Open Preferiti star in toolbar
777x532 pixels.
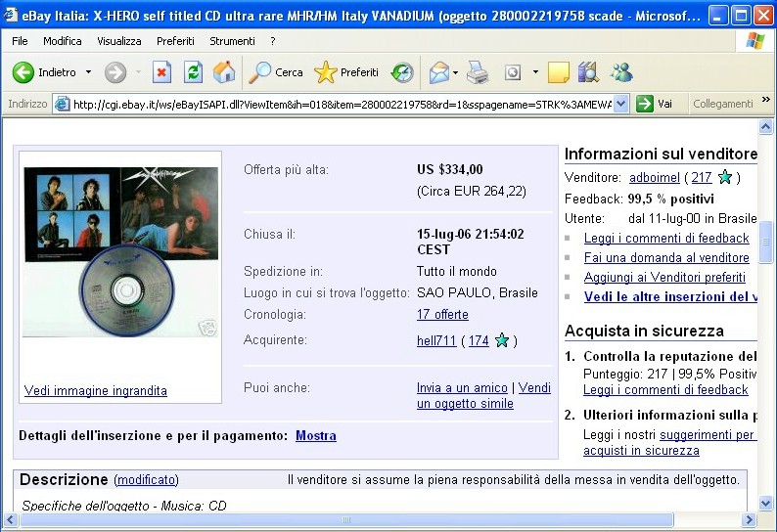325,72
